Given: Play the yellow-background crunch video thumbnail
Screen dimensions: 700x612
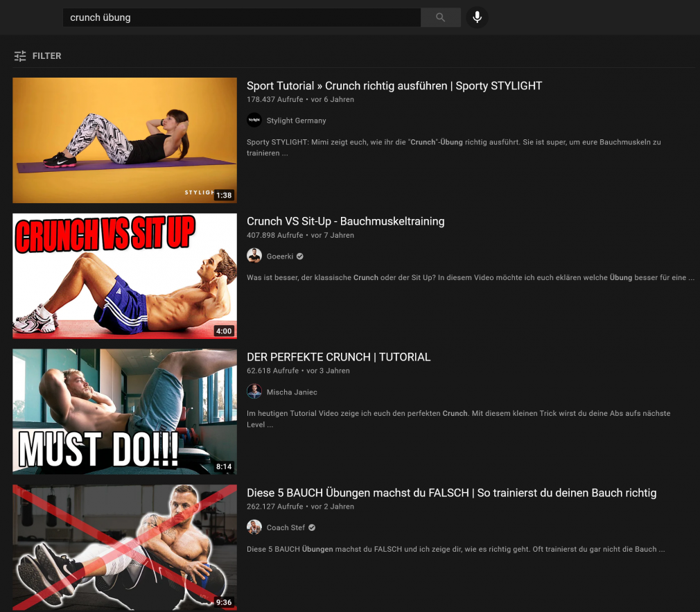Looking at the screenshot, I should [125, 140].
